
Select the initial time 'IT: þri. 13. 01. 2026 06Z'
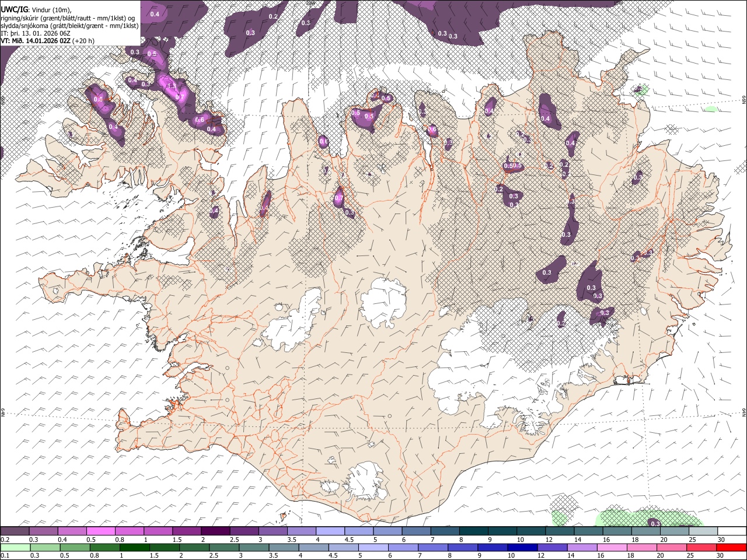[x=36, y=33]
